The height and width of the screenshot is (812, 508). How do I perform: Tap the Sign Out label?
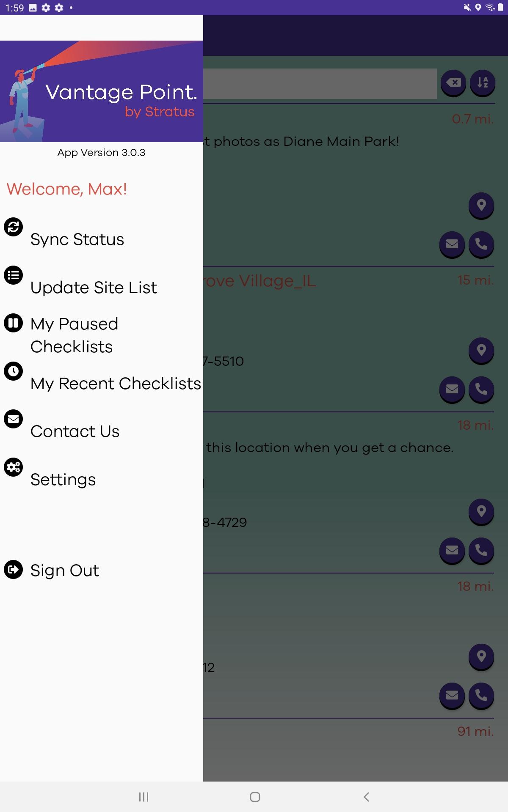[65, 571]
